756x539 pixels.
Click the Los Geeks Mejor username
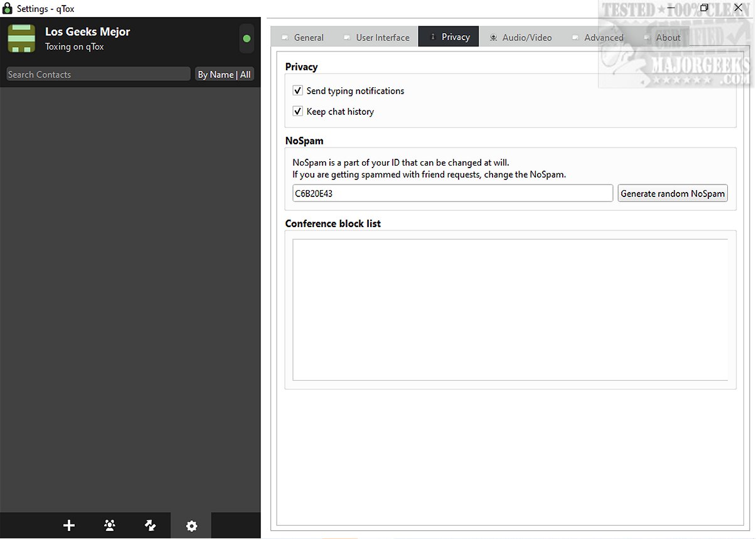(88, 31)
